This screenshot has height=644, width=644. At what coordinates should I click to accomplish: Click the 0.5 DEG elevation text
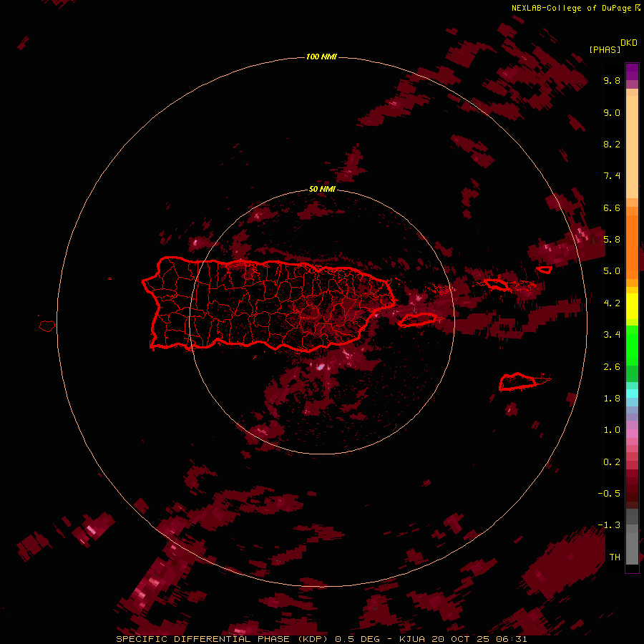[358, 639]
